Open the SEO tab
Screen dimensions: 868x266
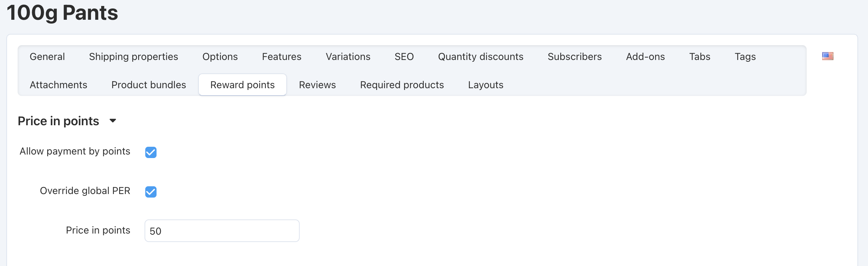click(x=404, y=56)
